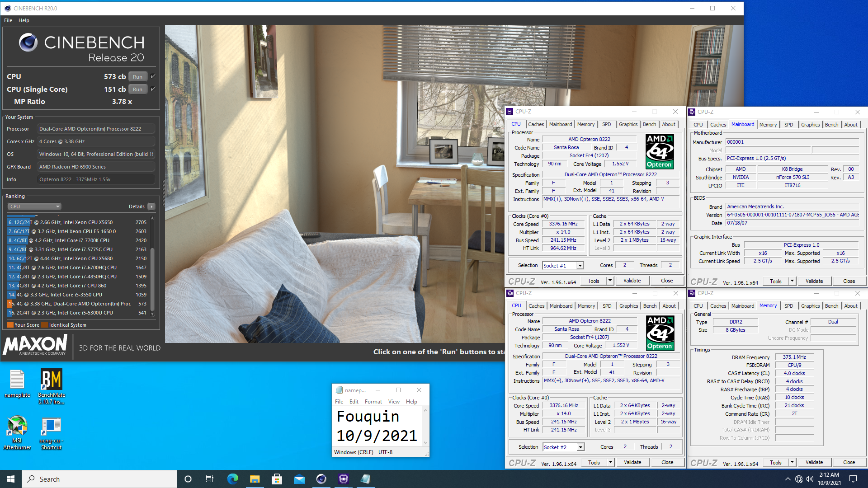
Task: Open Mail app from taskbar
Action: 299,479
